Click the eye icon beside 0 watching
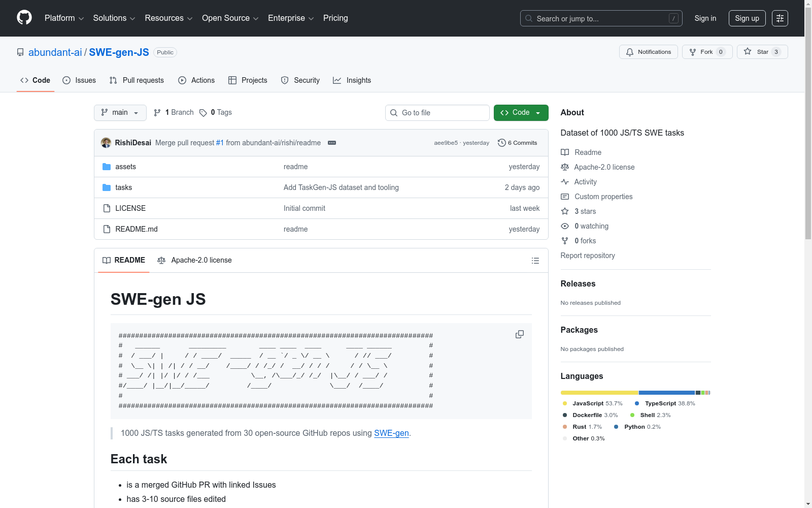The image size is (812, 508). (565, 226)
